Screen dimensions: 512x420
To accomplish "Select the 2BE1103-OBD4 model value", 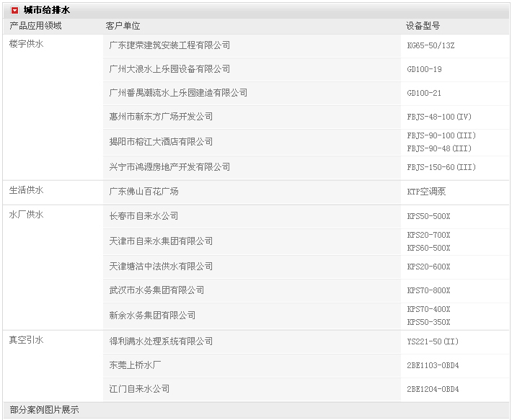I will (x=433, y=365).
